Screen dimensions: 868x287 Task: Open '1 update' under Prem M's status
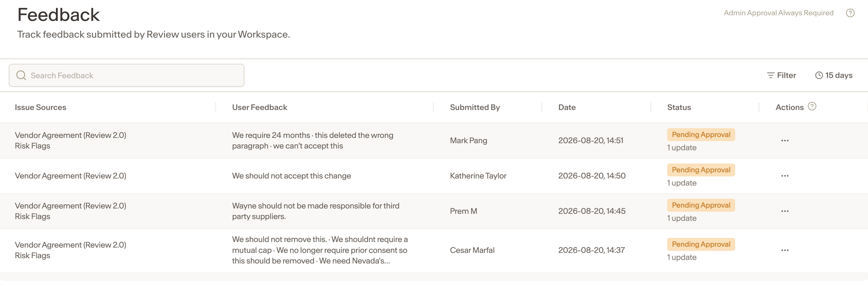click(x=682, y=218)
